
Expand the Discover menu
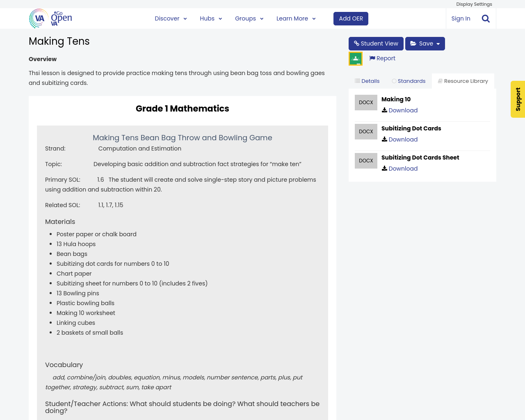(x=171, y=18)
